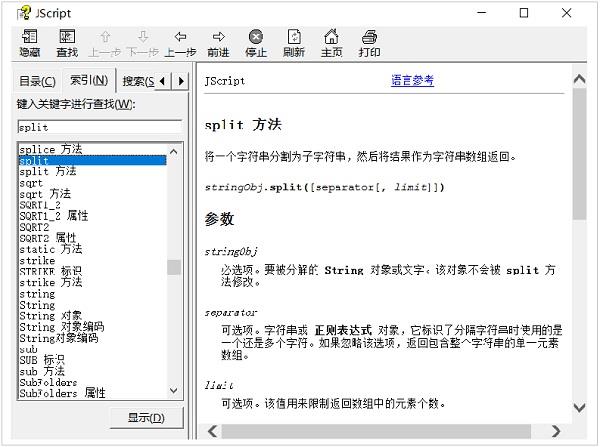Click the index list scrollbar down arrow
Image resolution: width=600 pixels, height=447 pixels.
pos(174,391)
